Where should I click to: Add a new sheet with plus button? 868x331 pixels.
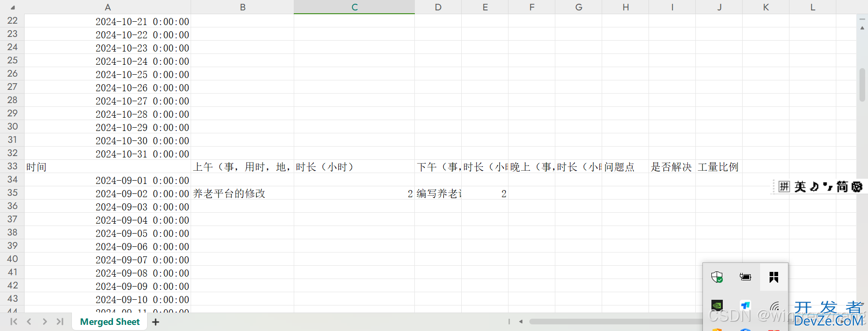click(156, 322)
